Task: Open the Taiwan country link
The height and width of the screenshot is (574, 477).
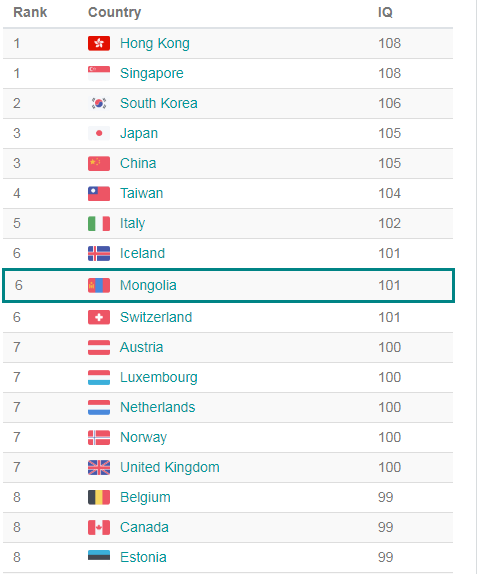Action: (x=142, y=193)
